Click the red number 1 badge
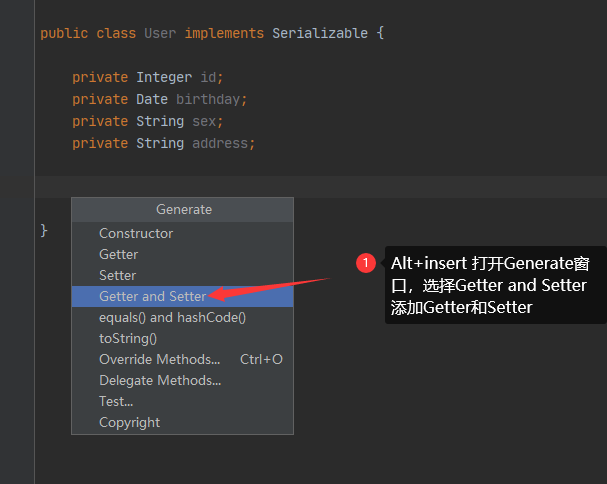This screenshot has width=607, height=484. (x=366, y=263)
